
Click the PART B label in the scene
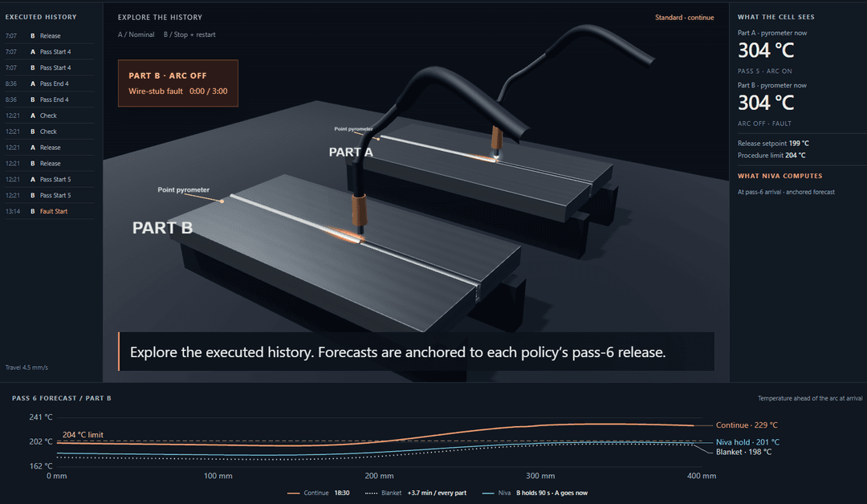click(x=162, y=228)
